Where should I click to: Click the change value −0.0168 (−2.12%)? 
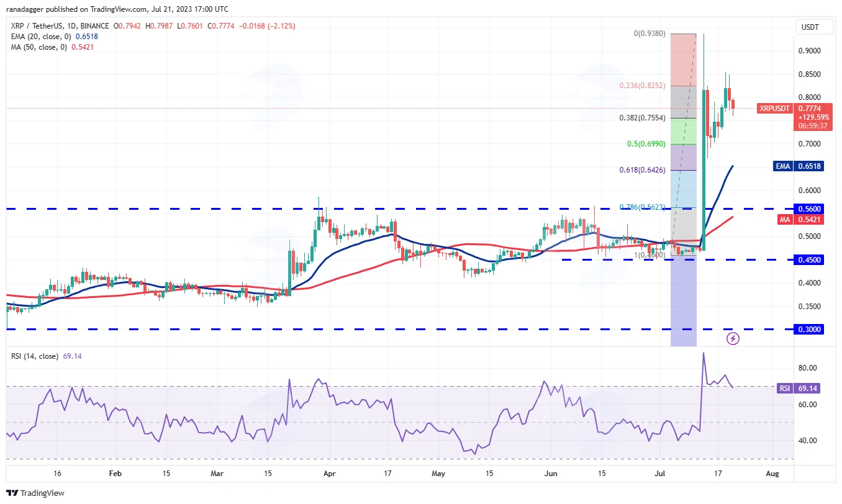268,26
